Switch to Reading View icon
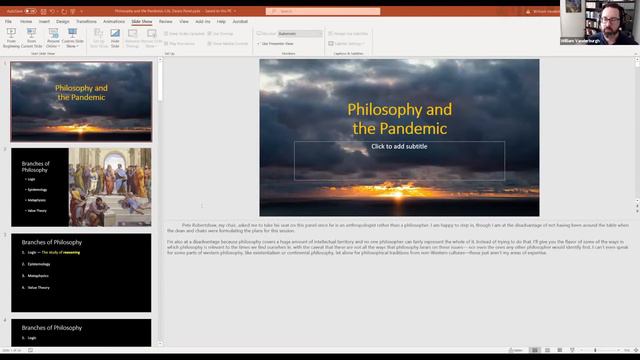This screenshot has height=360, width=640. [560, 350]
